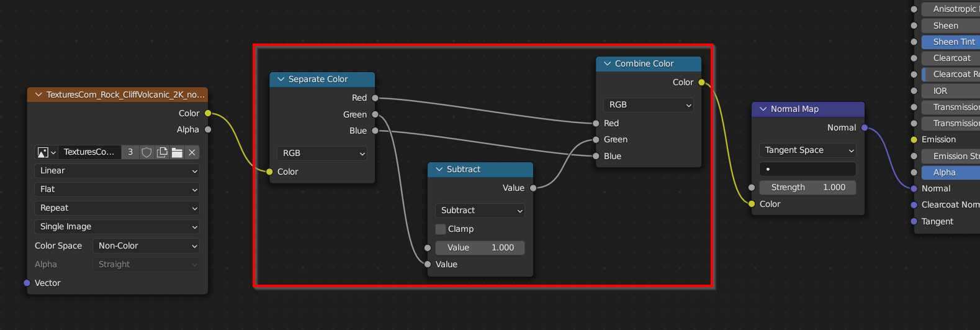
Task: Click the Normal output socket on Normal Map
Action: click(865, 127)
